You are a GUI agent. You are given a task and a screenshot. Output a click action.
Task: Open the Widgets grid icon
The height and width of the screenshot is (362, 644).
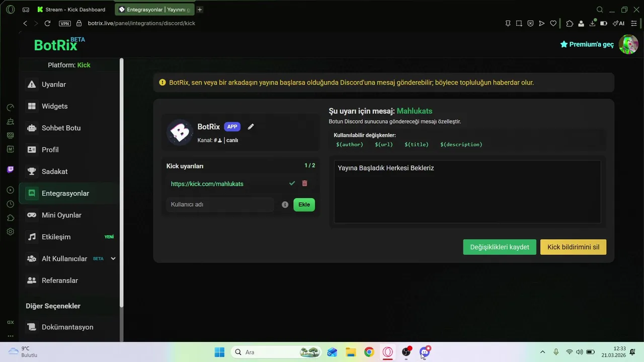tap(32, 106)
